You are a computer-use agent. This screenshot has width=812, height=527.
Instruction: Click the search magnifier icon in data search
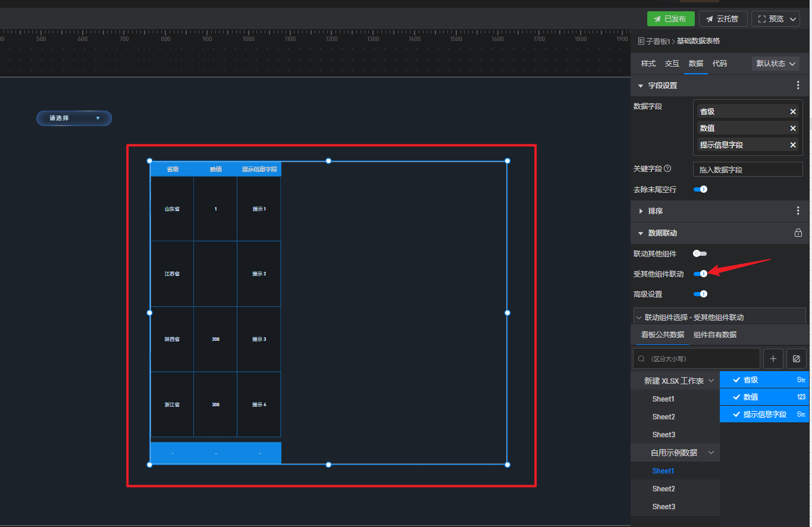coord(641,359)
